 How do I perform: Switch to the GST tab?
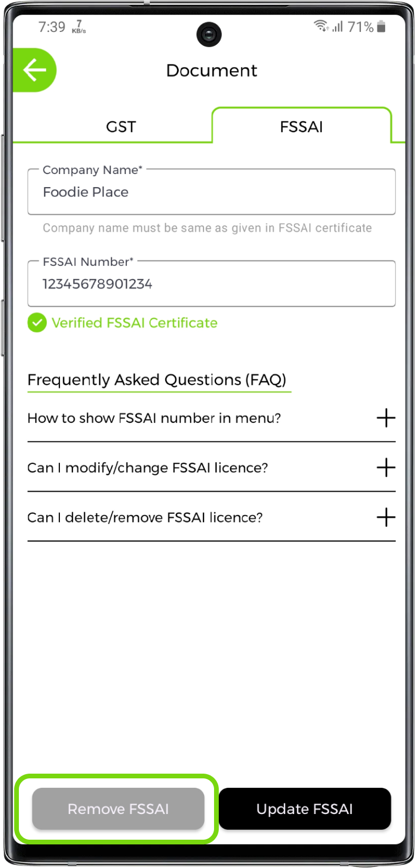121,127
